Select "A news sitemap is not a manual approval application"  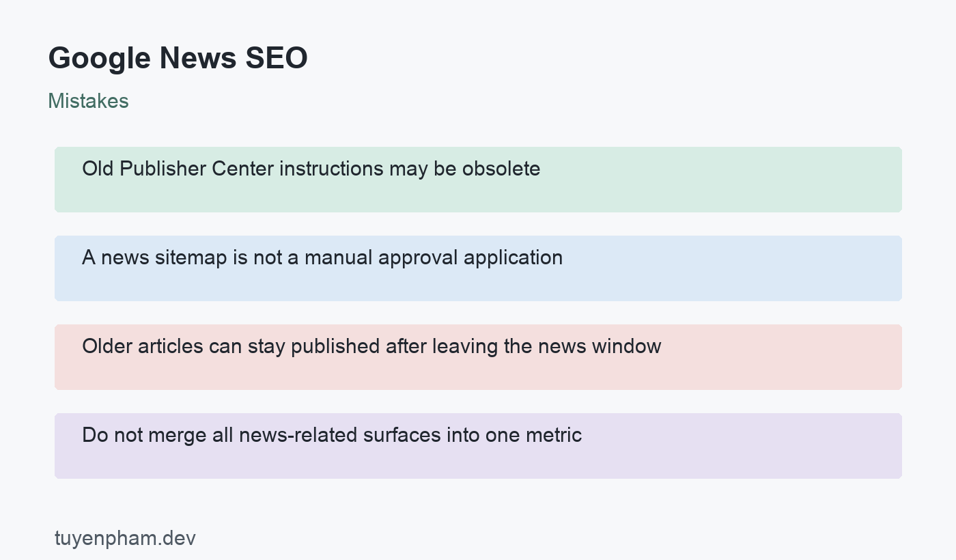[322, 257]
